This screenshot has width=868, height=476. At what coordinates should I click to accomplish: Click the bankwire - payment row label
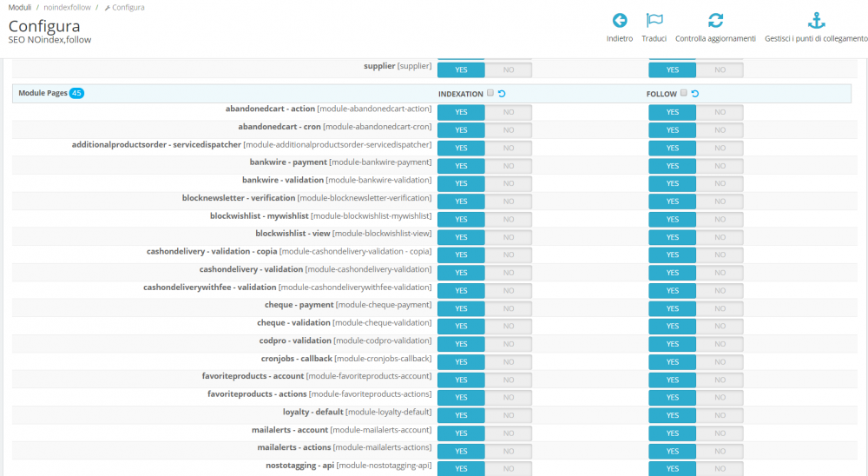[340, 162]
